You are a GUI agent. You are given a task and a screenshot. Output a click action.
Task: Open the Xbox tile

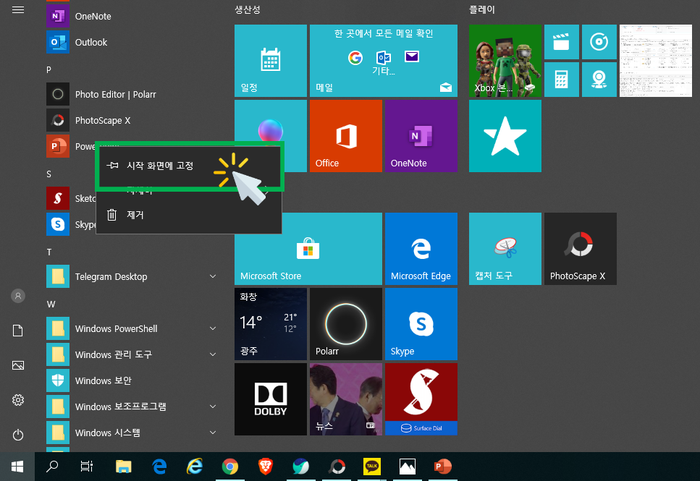[x=505, y=61]
